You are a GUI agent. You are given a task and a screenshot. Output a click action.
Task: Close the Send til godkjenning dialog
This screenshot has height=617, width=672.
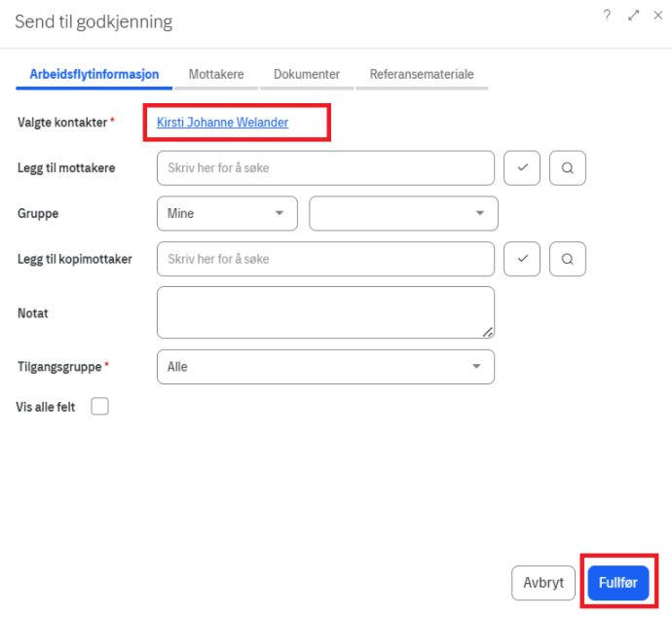[x=659, y=16]
